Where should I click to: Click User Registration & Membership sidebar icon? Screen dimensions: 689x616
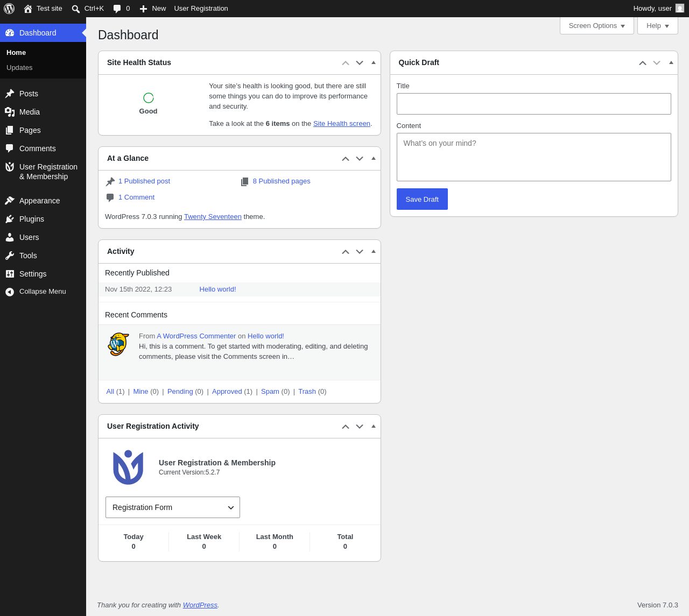tap(10, 167)
